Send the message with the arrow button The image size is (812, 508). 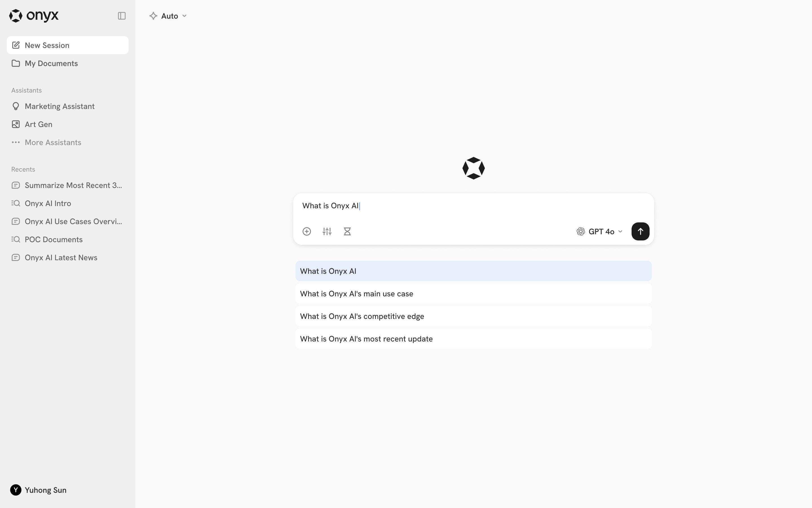(x=640, y=231)
